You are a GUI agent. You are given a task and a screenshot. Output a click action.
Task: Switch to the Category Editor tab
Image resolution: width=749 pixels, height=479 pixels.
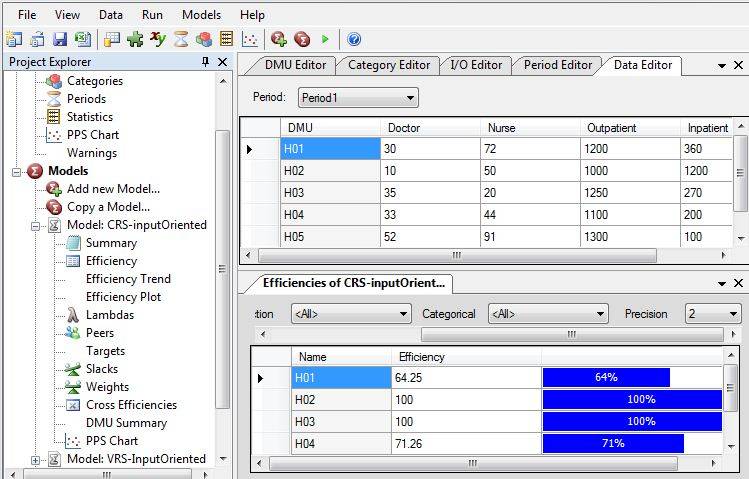coord(388,65)
